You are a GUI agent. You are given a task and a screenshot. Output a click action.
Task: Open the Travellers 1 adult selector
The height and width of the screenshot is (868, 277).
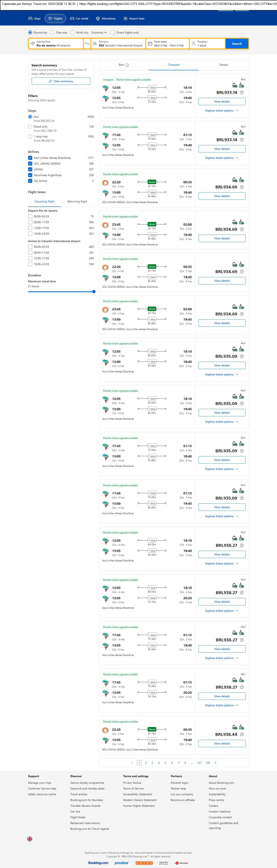[207, 44]
